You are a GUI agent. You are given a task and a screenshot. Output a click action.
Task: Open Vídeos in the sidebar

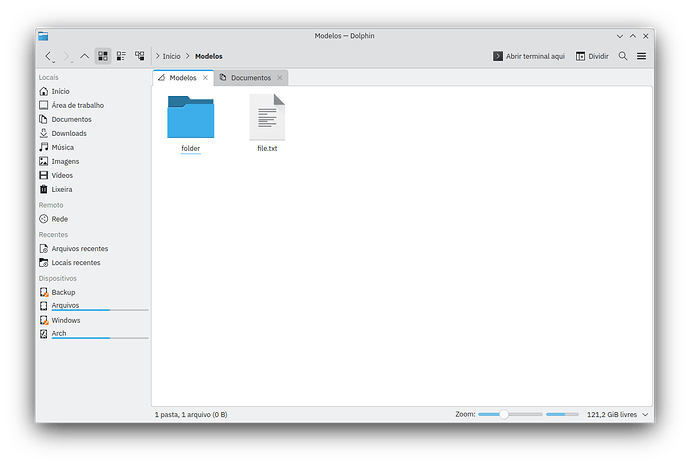point(93,175)
